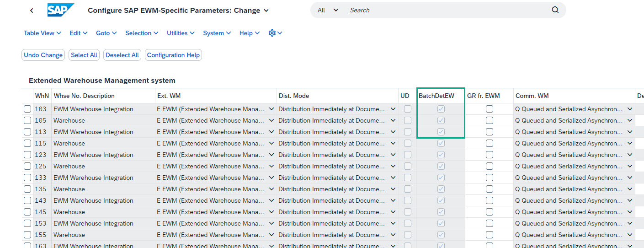
Task: Select row checkbox for warehouse 123
Action: pos(27,155)
